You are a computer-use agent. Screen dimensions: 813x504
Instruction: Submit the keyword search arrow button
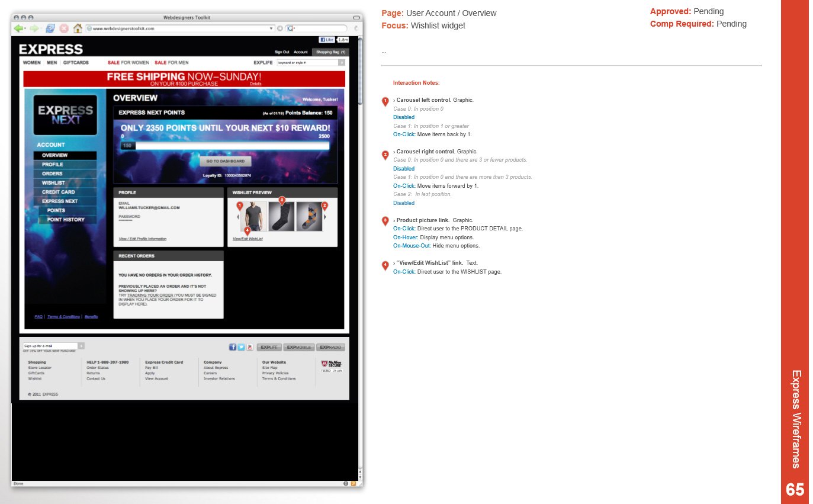point(342,62)
